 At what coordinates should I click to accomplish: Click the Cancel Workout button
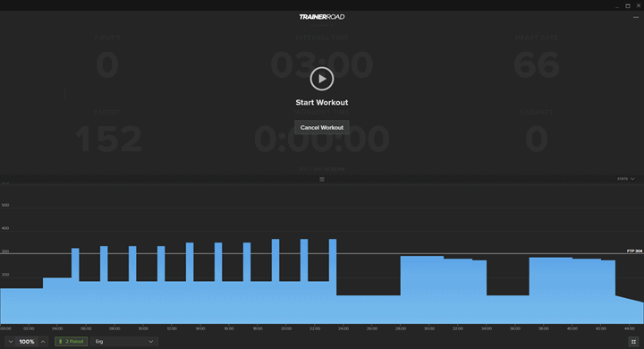pos(322,127)
